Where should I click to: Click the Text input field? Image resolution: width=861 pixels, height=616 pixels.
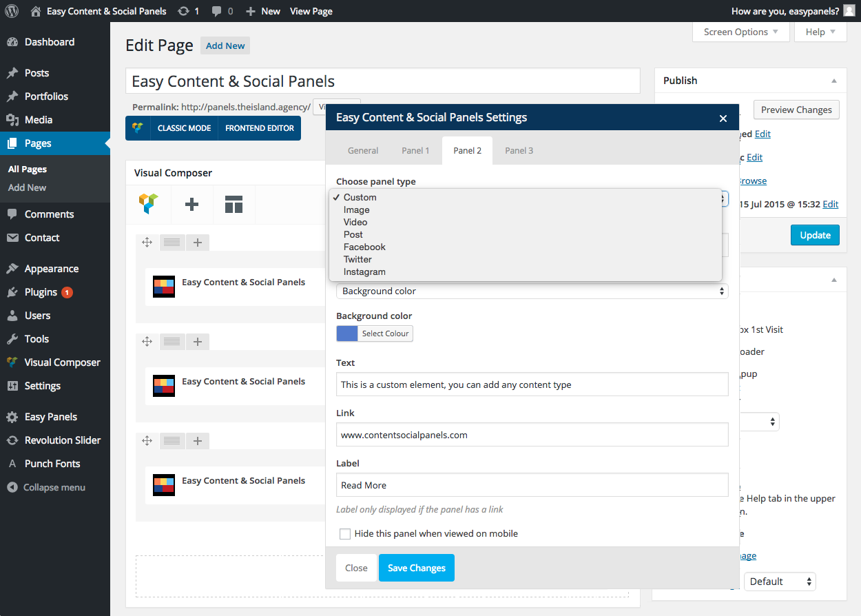pyautogui.click(x=532, y=384)
